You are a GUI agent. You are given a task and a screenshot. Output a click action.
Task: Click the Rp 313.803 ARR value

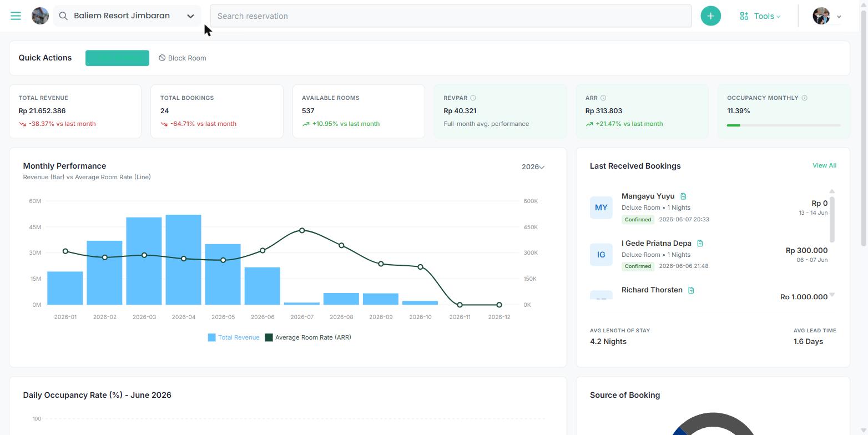(604, 111)
